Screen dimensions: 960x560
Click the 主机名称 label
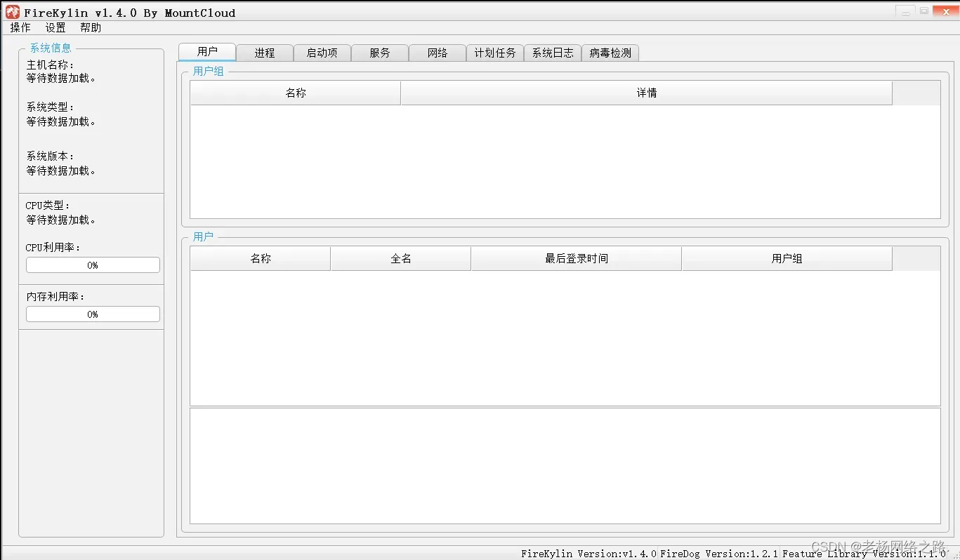click(x=51, y=65)
